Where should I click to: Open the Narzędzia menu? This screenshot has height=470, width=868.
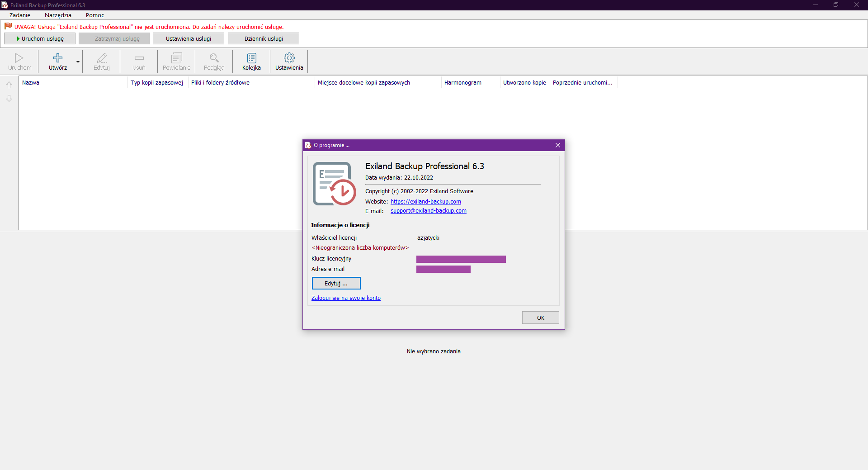tap(58, 15)
